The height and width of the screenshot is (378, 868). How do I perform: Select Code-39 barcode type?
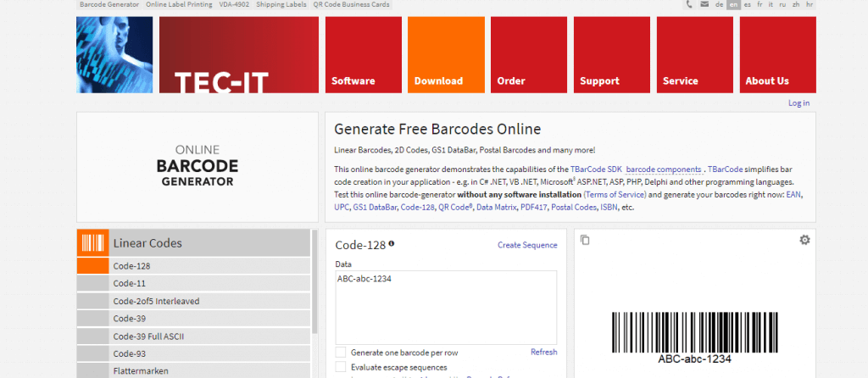[x=194, y=318]
